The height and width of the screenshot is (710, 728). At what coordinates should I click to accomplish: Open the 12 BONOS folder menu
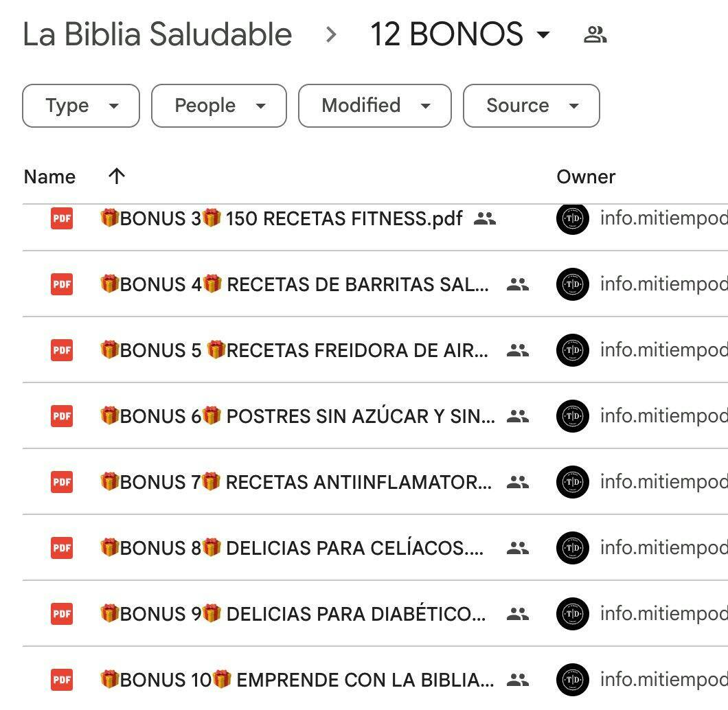[x=460, y=35]
